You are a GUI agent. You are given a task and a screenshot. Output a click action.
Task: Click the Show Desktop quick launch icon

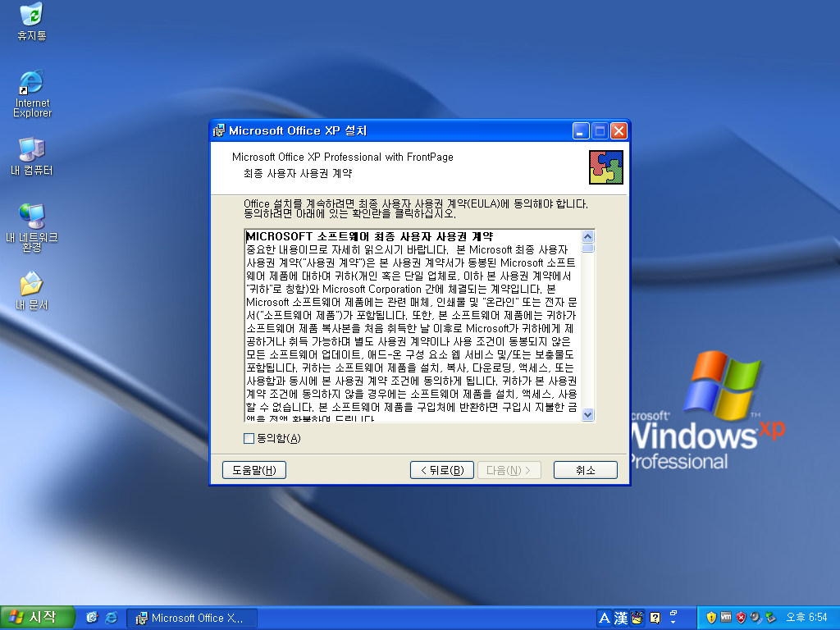pyautogui.click(x=92, y=618)
